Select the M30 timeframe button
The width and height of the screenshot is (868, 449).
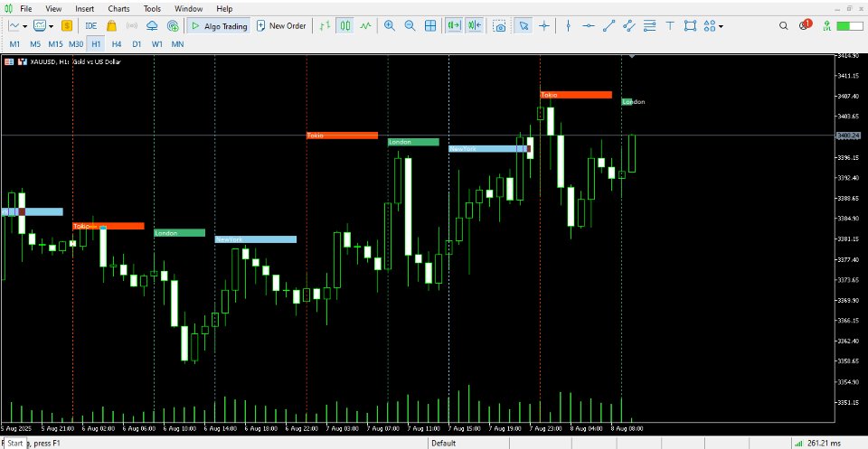pyautogui.click(x=76, y=43)
